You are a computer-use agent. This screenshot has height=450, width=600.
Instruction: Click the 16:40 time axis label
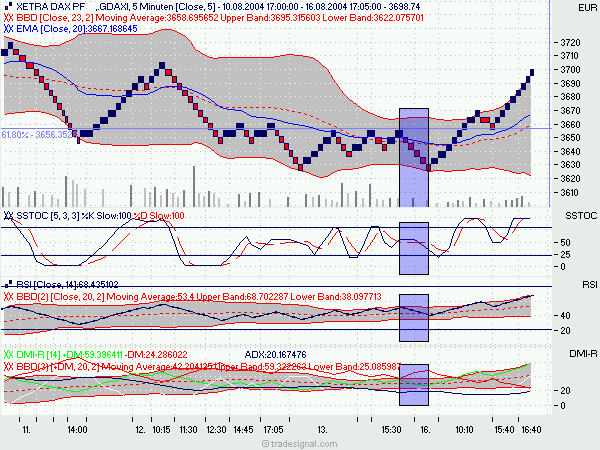point(532,430)
